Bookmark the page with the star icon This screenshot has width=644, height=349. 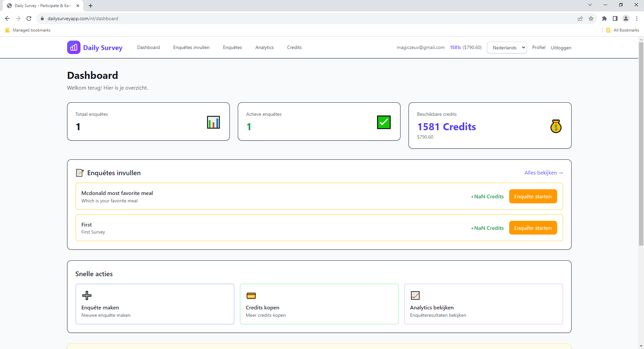pyautogui.click(x=591, y=18)
